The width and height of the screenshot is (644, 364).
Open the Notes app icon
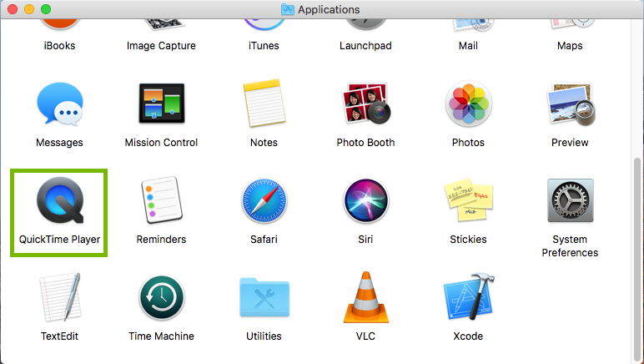point(264,104)
